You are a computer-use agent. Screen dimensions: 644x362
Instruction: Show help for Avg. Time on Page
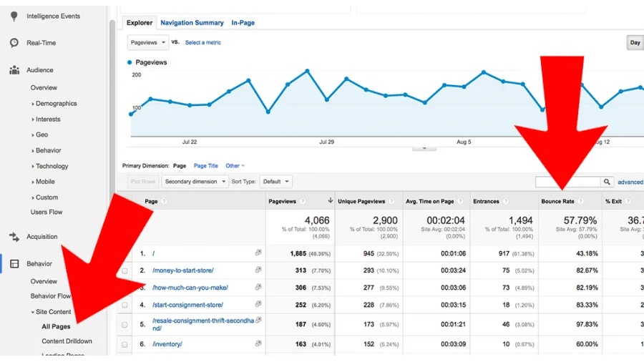click(460, 201)
